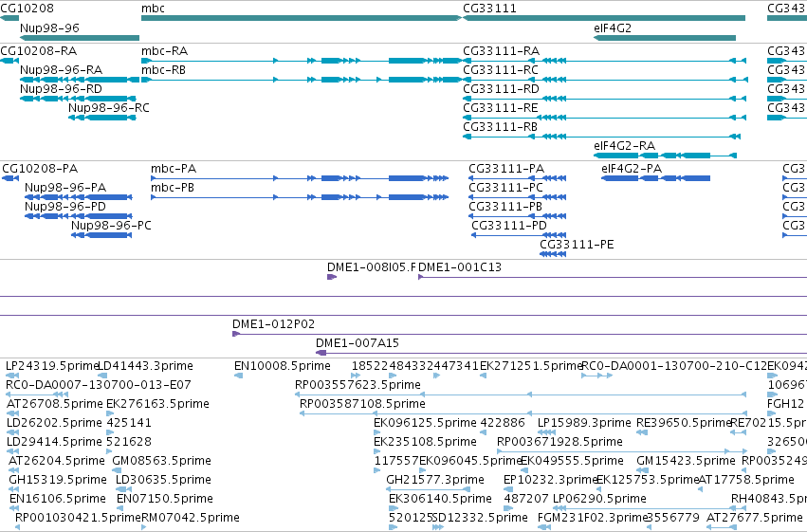807x532 pixels.
Task: Click EST EK306140.5prime
Action: (x=394, y=508)
